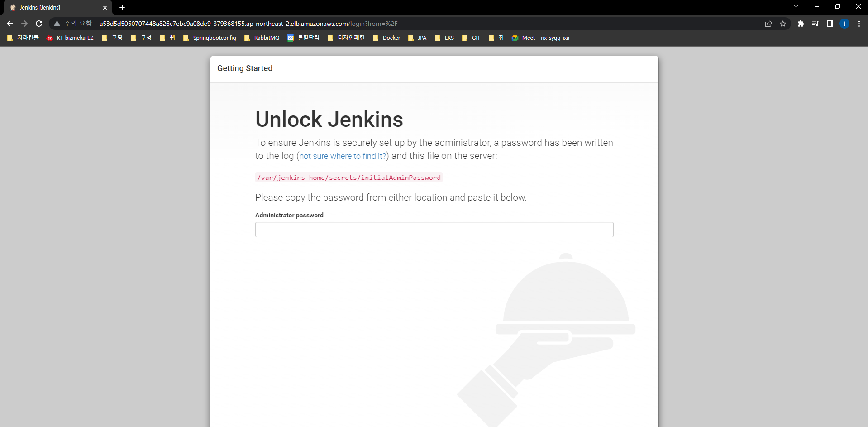The image size is (868, 427).
Task: Restore down the browser window
Action: pos(838,6)
